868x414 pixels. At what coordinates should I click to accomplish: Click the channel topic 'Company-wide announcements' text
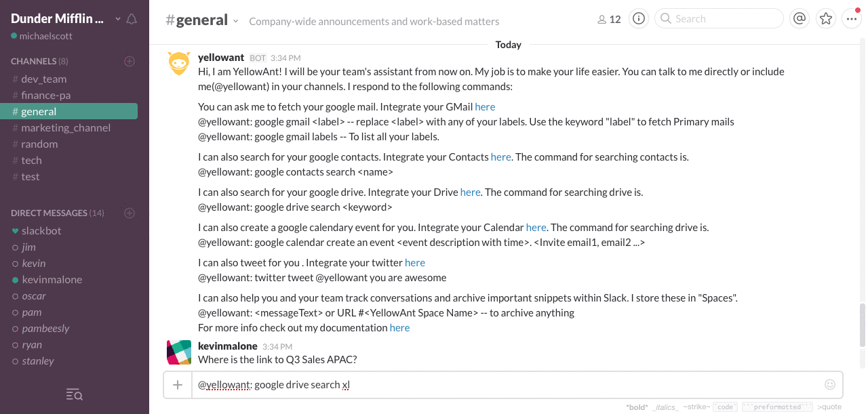coord(374,21)
